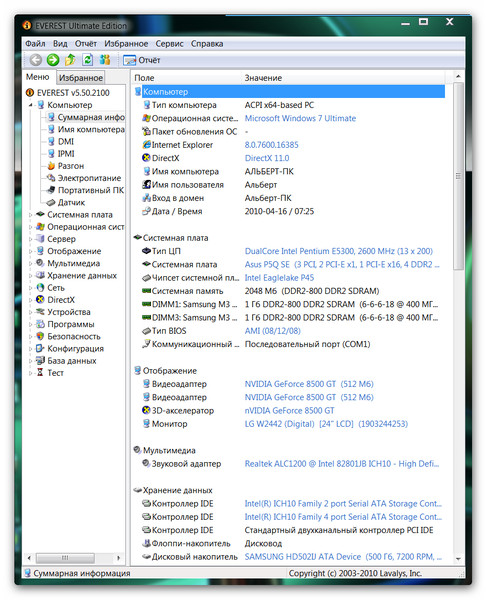Viewport: 487px width, 600px height.
Task: Click the Флоппи-накопитель icon
Action: click(147, 543)
